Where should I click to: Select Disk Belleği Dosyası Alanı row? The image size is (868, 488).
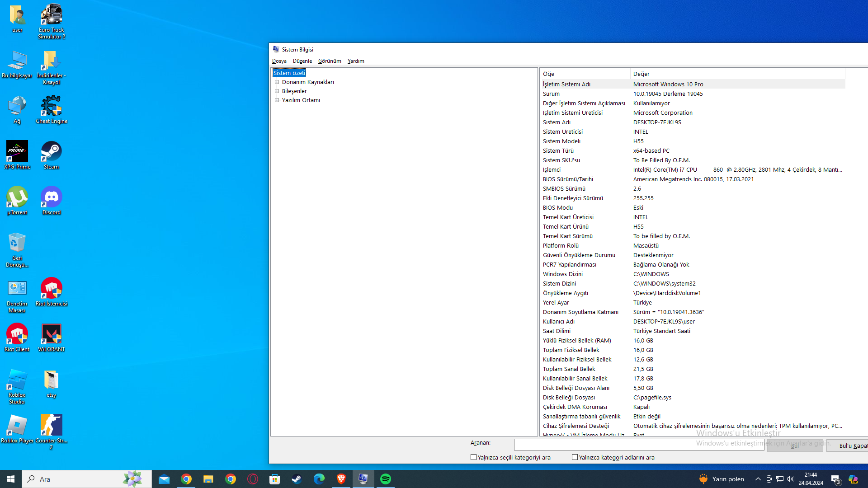coord(693,388)
